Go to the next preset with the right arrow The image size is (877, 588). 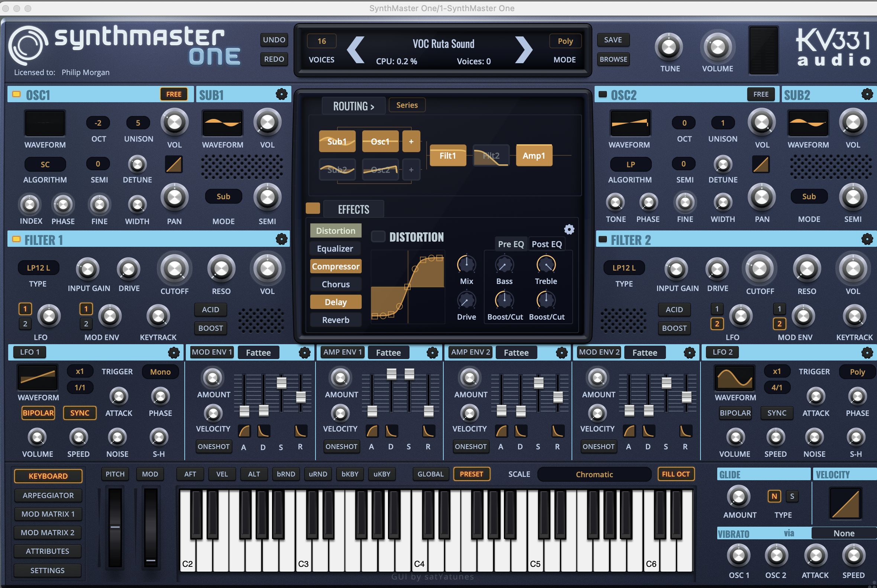[x=524, y=49]
